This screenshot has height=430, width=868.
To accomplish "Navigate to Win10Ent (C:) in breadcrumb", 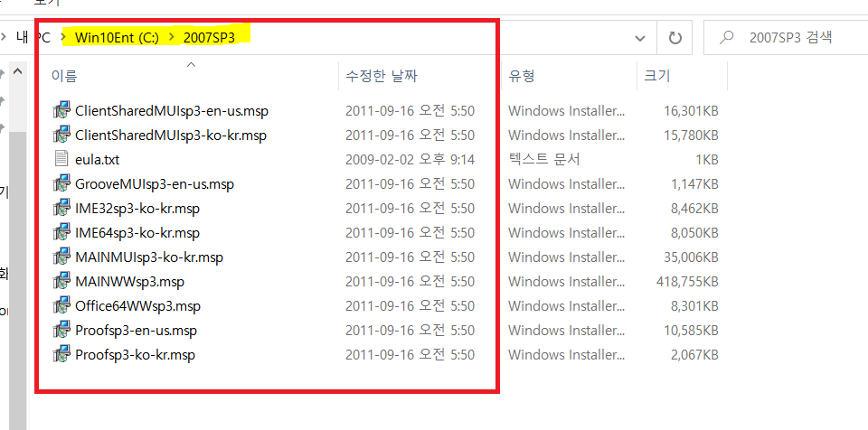I will point(117,38).
